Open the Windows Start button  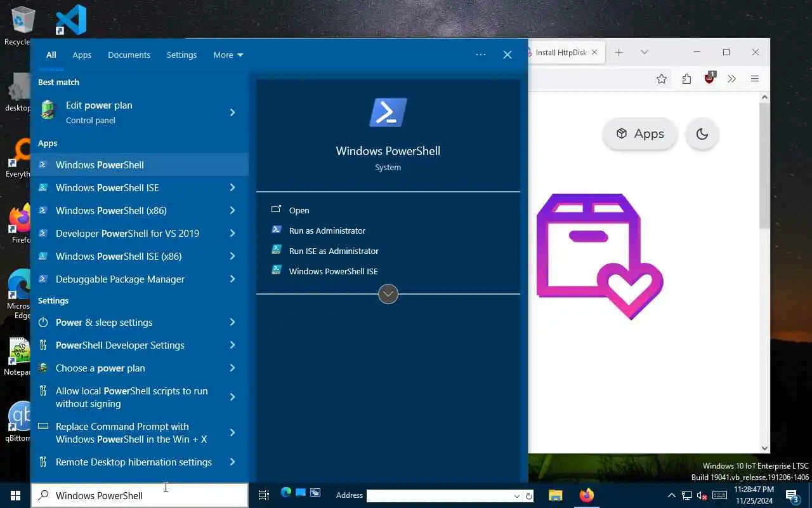tap(15, 495)
